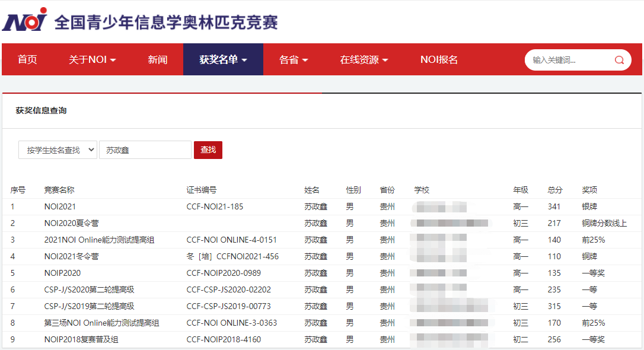Select 2021NOI Online能力测试提高组 cell
This screenshot has width=644, height=350.
[x=99, y=240]
